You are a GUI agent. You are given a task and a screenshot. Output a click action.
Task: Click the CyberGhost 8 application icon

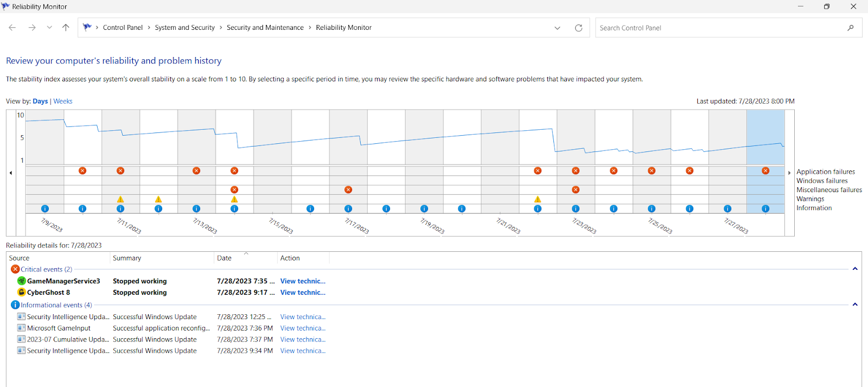pos(21,293)
